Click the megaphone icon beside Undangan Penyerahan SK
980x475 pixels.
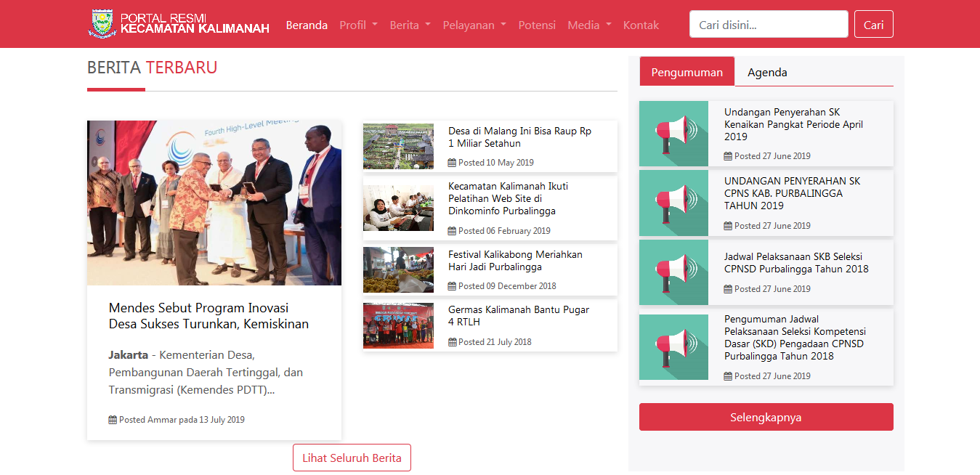pos(673,134)
